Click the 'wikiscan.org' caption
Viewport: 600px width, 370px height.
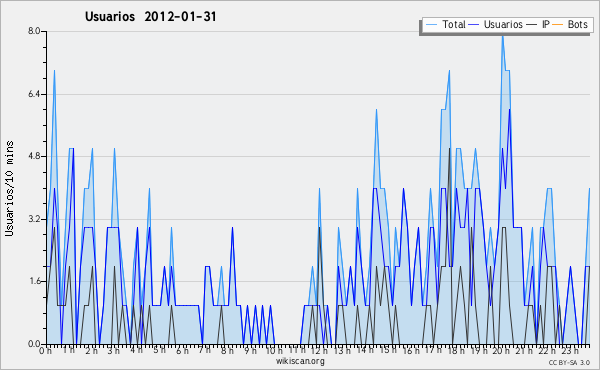(300, 361)
